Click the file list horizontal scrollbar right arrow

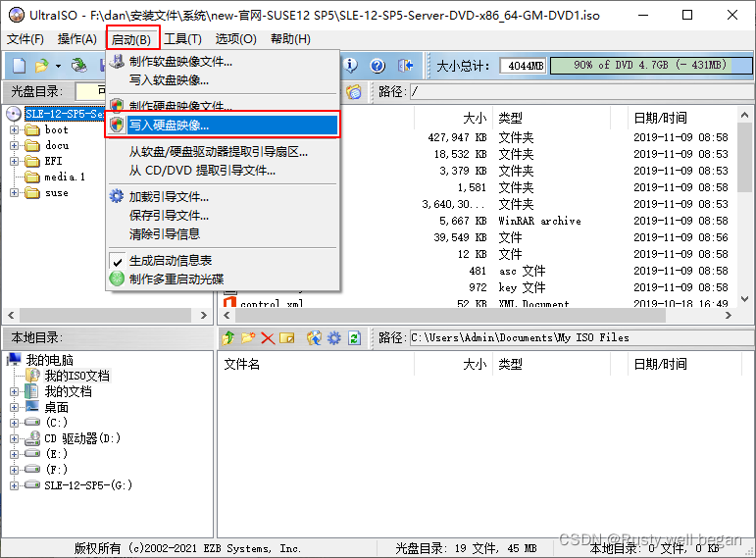tap(729, 316)
